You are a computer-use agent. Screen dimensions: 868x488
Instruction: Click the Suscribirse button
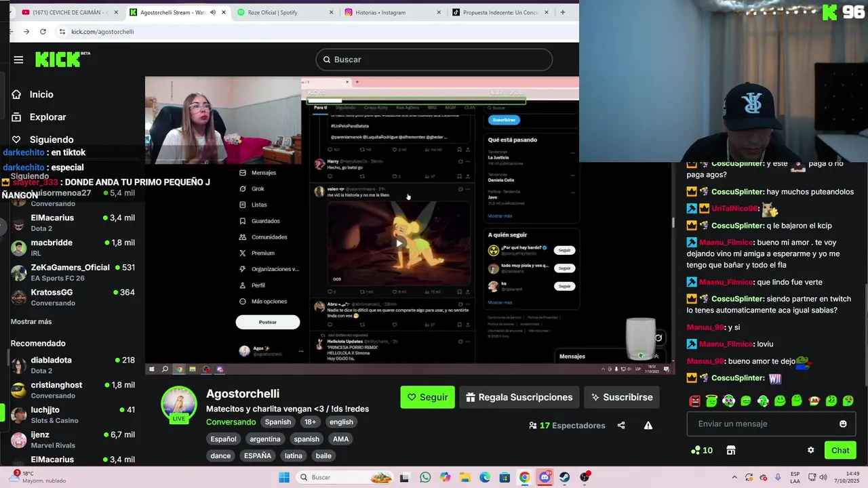point(622,397)
